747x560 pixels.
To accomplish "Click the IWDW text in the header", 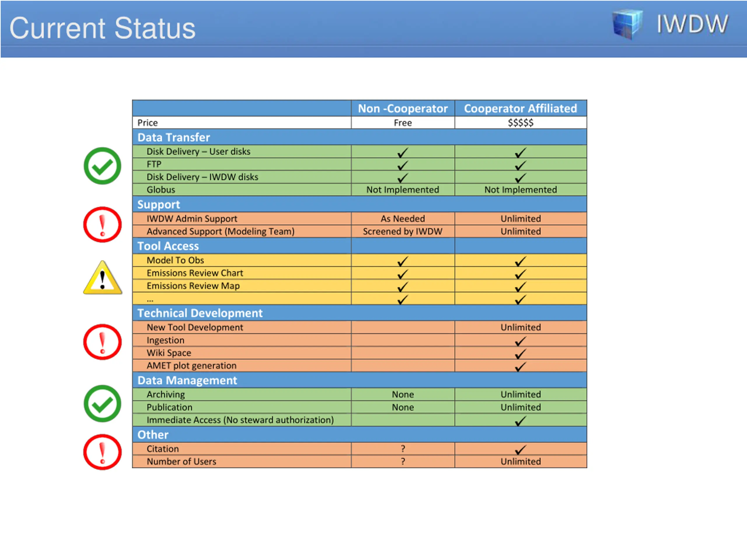I will pos(692,24).
